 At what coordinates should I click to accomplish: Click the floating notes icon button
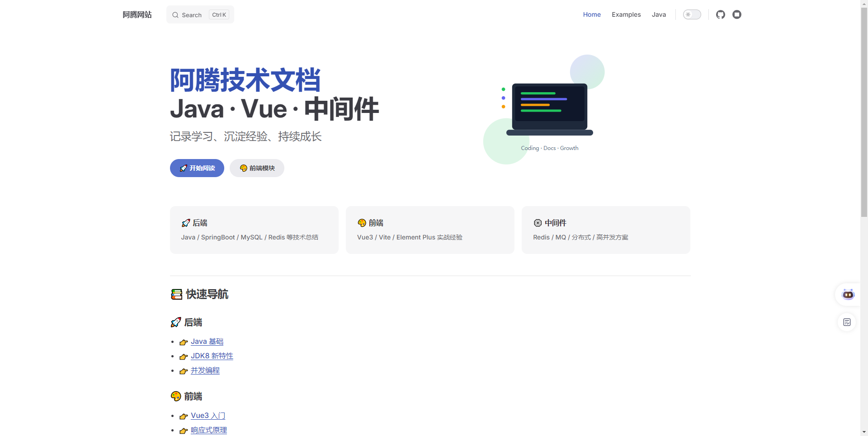coord(847,322)
